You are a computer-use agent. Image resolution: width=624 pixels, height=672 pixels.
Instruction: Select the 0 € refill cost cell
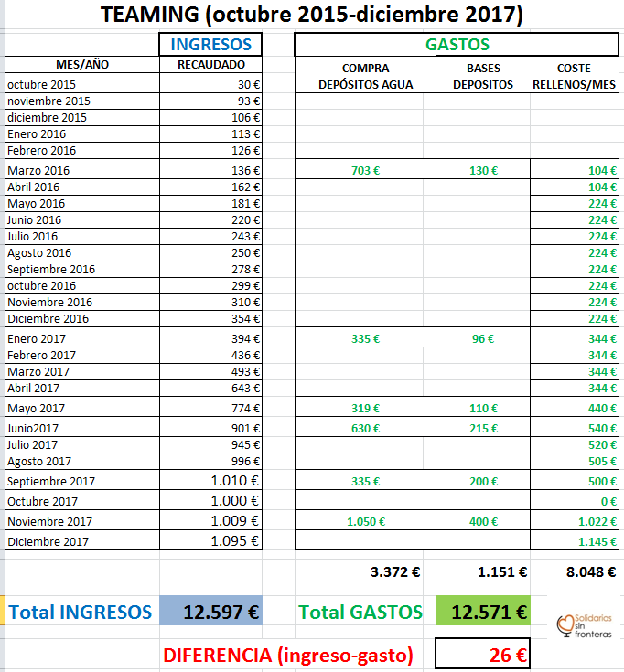pos(575,501)
